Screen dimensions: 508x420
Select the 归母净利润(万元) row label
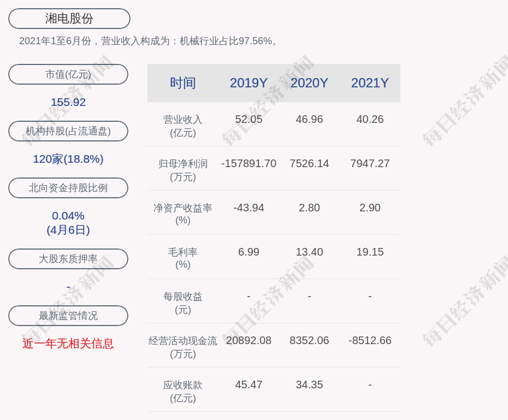pyautogui.click(x=183, y=170)
